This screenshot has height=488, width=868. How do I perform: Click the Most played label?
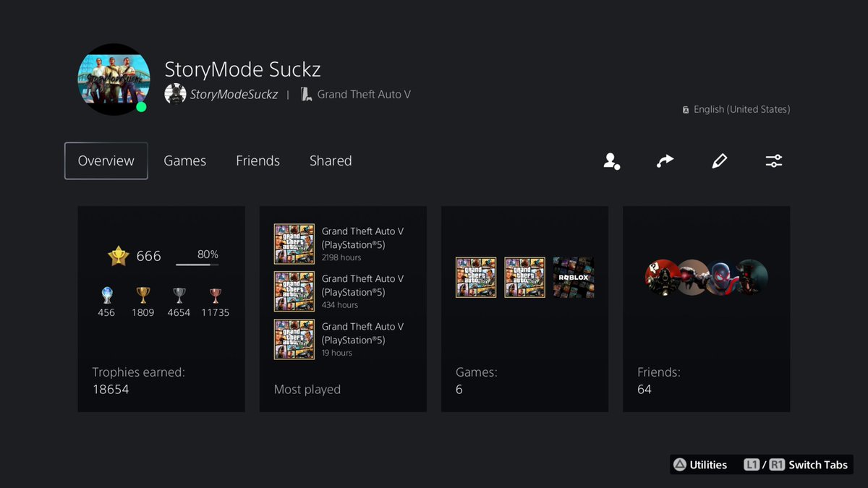point(307,390)
